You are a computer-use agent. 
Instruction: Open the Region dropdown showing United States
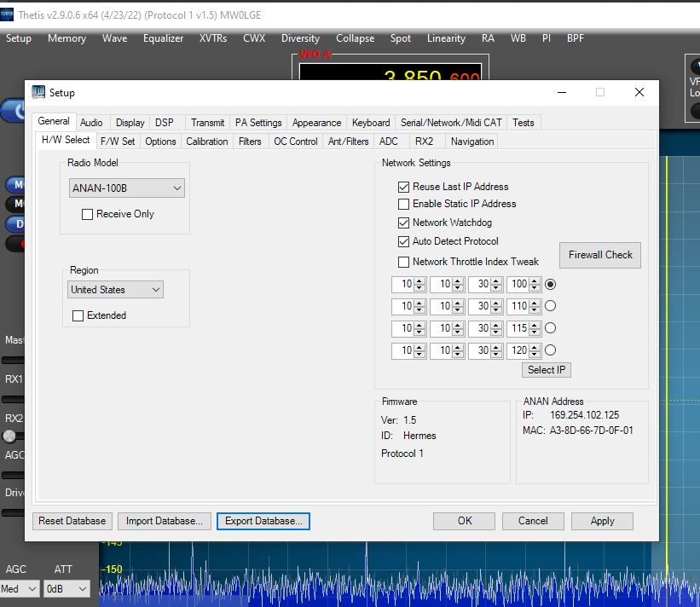click(116, 290)
